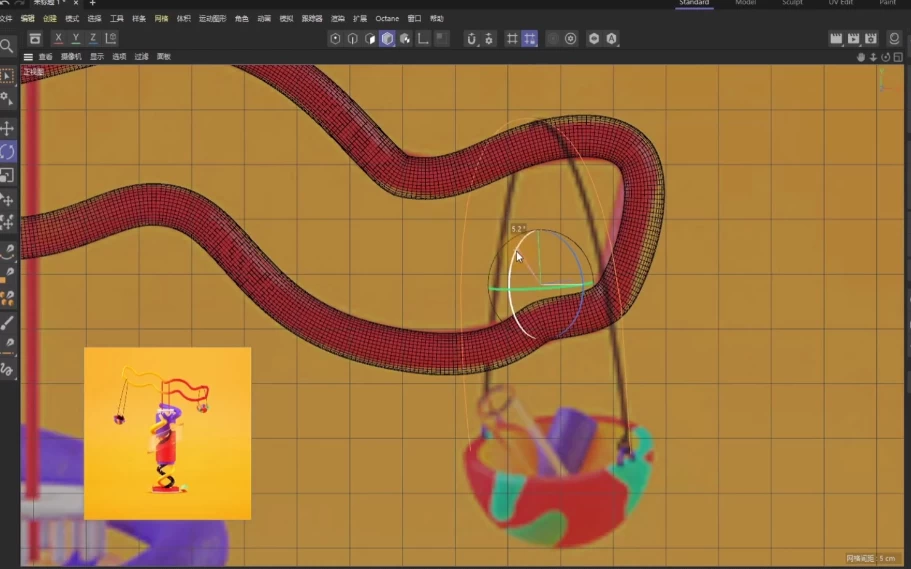Enable snapping magnet icon
The height and width of the screenshot is (569, 911).
(x=472, y=39)
